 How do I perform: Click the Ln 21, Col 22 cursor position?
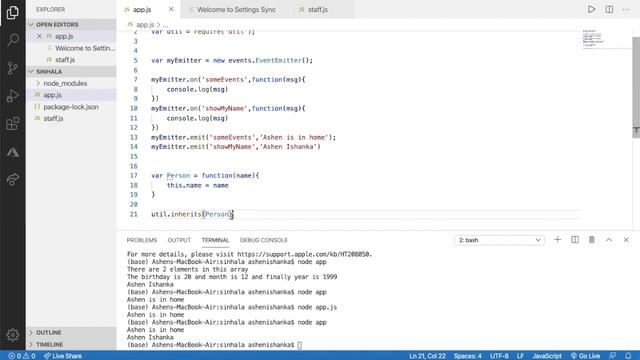[x=427, y=356]
